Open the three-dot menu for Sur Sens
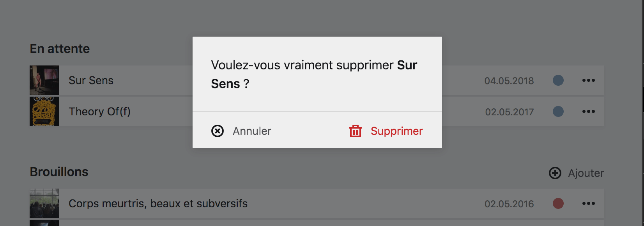644x226 pixels. [x=589, y=80]
